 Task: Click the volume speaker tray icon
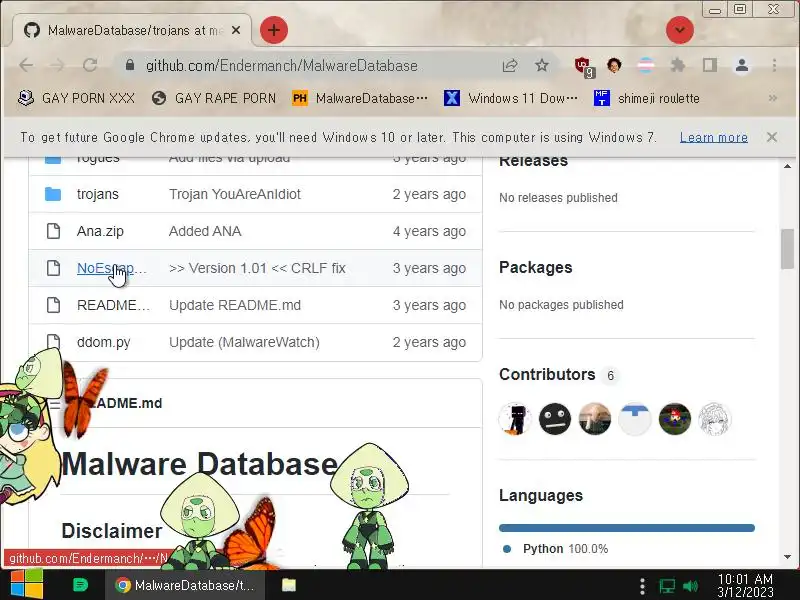point(690,586)
